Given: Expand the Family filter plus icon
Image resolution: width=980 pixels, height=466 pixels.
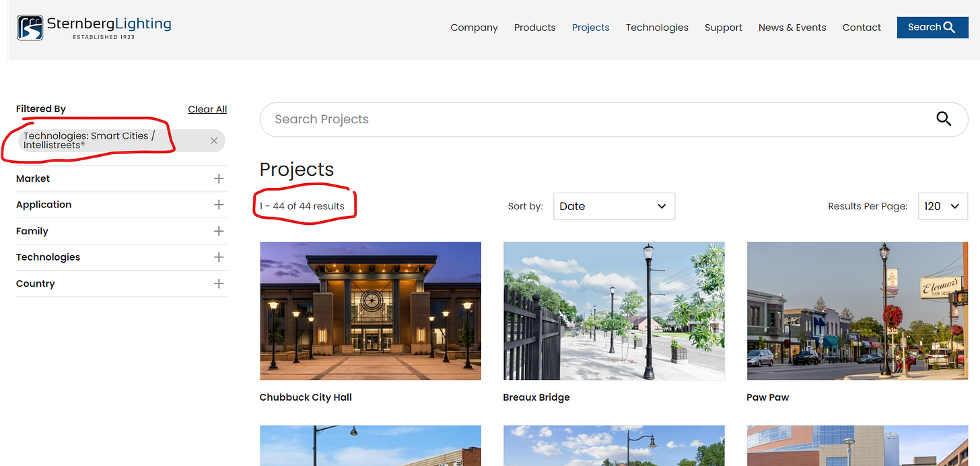Looking at the screenshot, I should pos(219,231).
